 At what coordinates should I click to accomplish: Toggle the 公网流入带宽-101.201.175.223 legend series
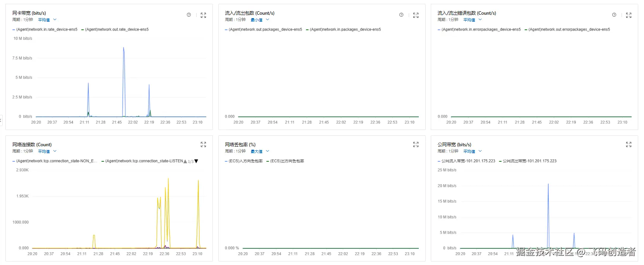466,161
